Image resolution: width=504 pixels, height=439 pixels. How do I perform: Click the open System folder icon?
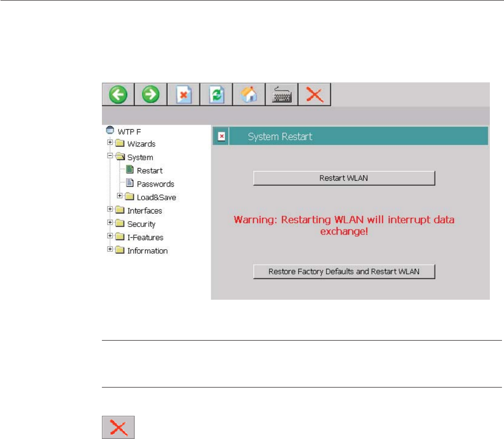[x=120, y=156]
